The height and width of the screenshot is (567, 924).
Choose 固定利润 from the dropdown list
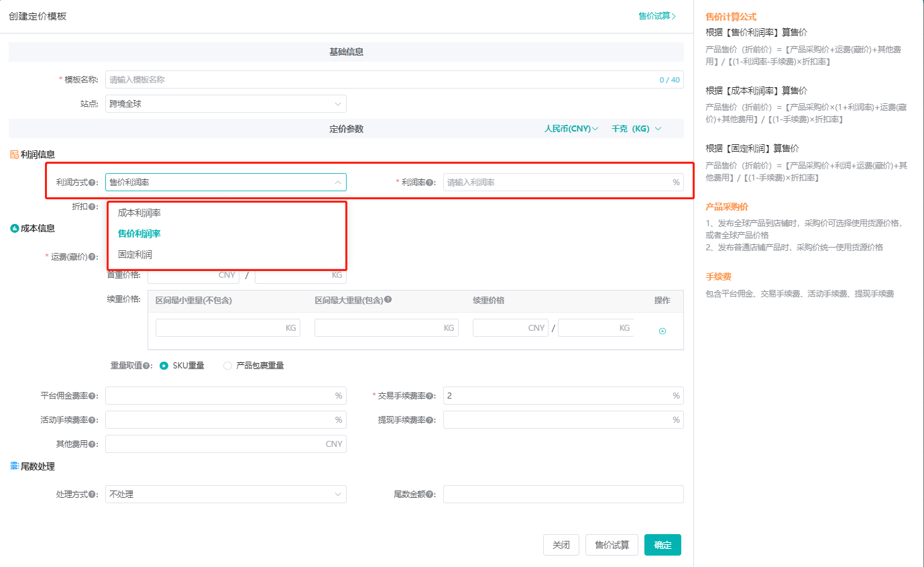click(135, 255)
